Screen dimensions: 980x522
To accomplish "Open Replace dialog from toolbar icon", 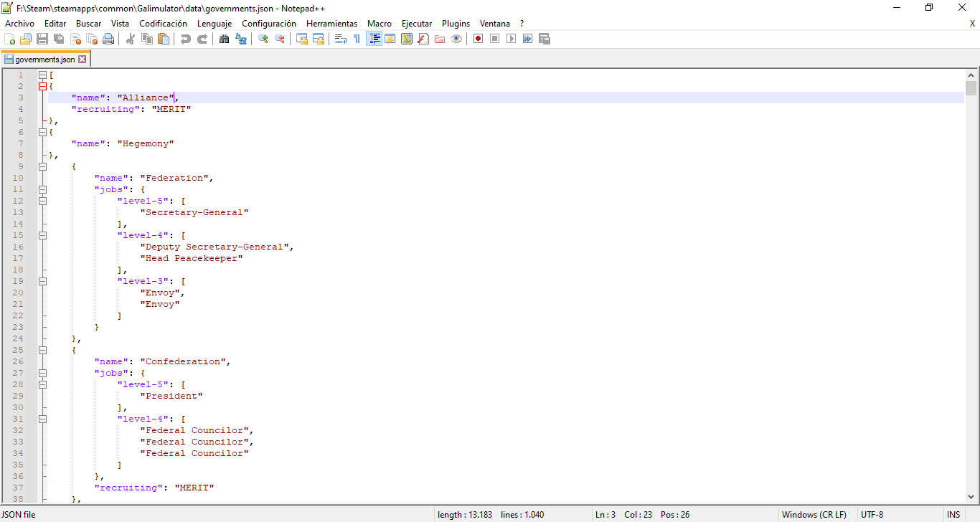I will [x=241, y=39].
